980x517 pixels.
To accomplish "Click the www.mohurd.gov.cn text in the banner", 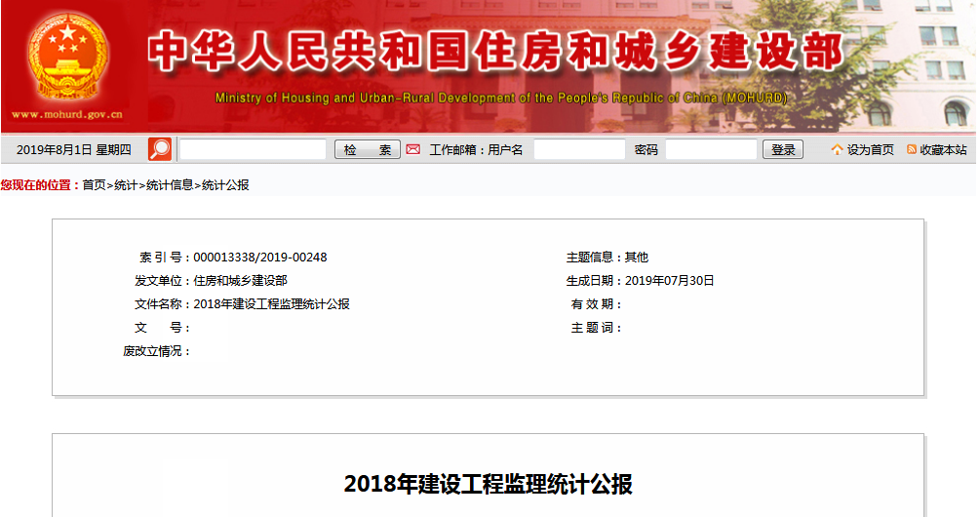I will [67, 114].
